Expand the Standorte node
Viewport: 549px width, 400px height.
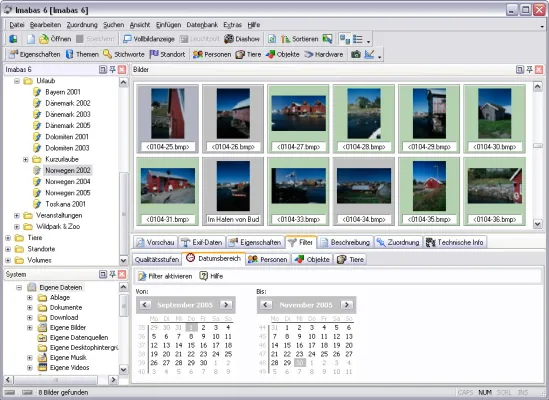tap(8, 249)
